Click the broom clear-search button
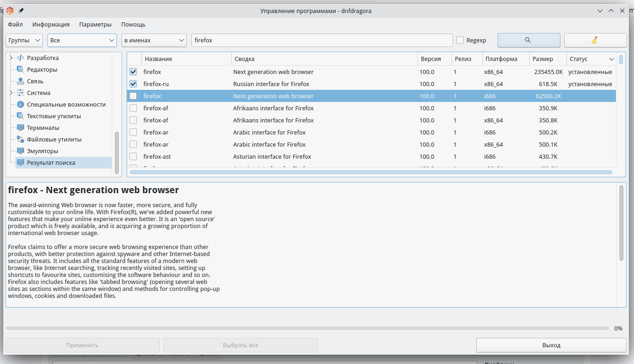Screen dimensions: 634x364 point(595,40)
